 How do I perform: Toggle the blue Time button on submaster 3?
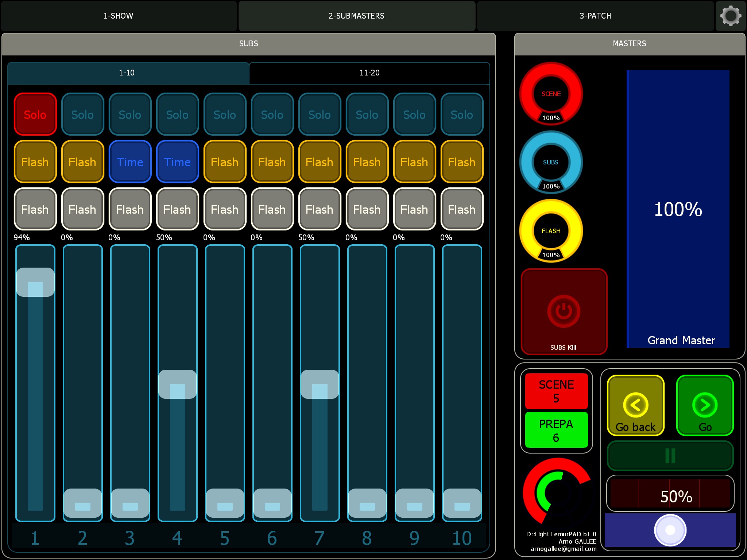[x=130, y=162]
